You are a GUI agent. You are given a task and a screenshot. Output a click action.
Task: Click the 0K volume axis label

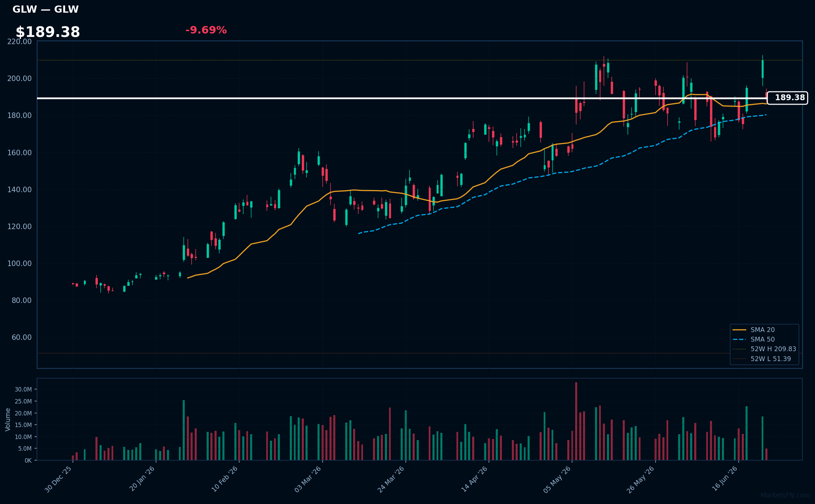(28, 461)
